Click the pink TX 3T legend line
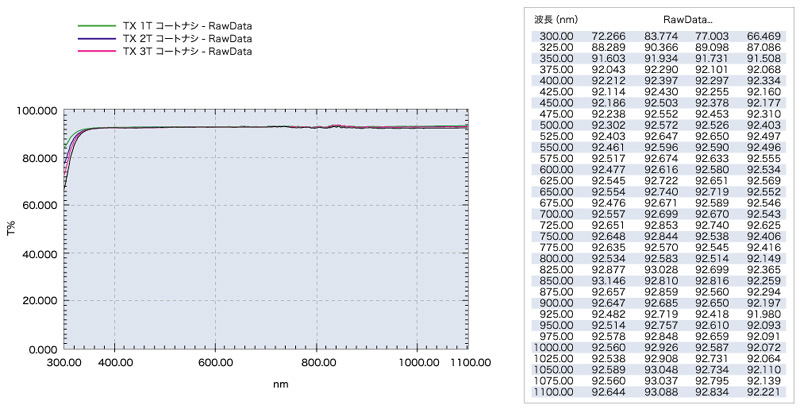The height and width of the screenshot is (409, 800). coord(96,49)
